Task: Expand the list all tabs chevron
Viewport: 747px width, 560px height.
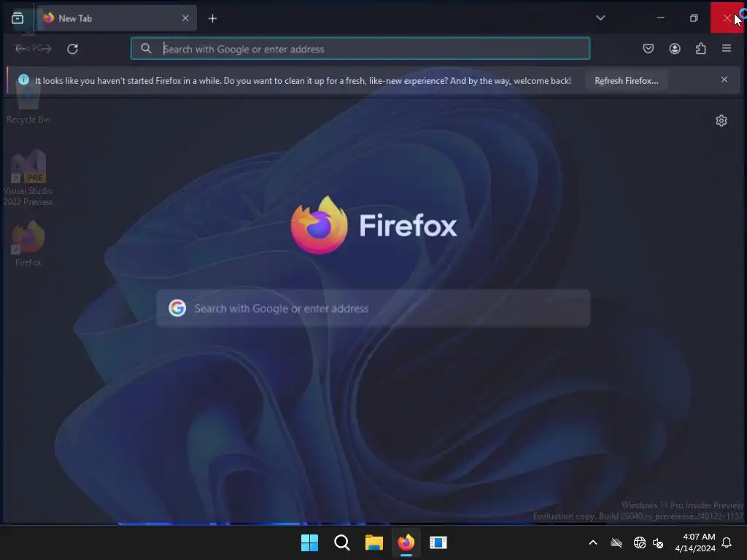Action: click(600, 18)
